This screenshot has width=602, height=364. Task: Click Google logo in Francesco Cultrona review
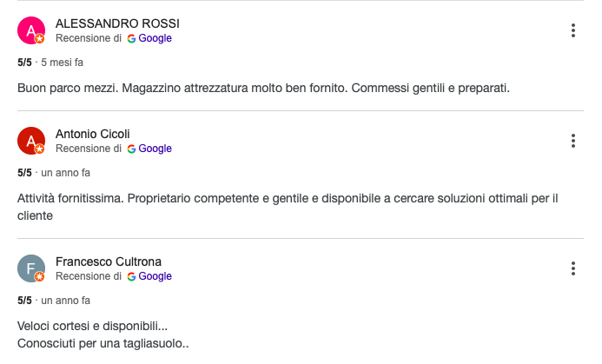(131, 276)
